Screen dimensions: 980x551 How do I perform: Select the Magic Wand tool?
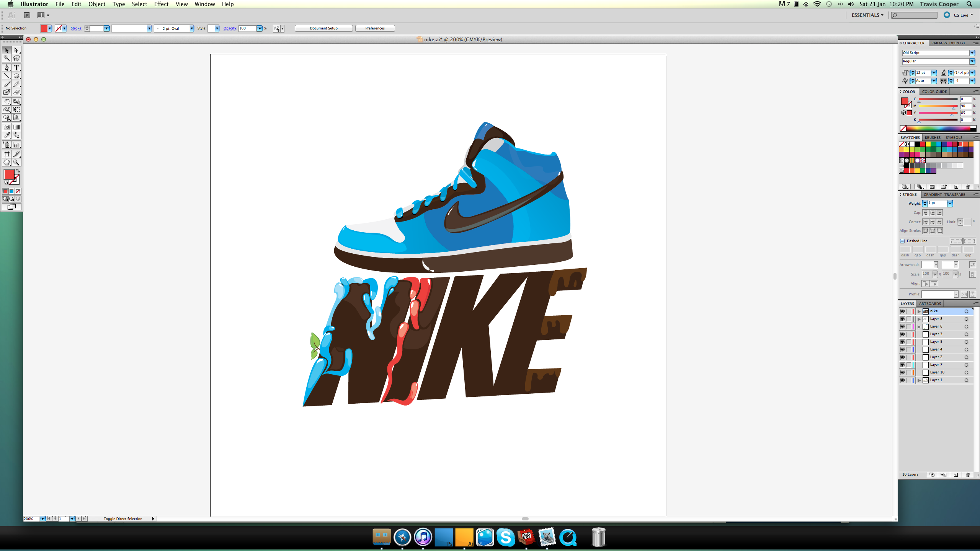pos(7,59)
